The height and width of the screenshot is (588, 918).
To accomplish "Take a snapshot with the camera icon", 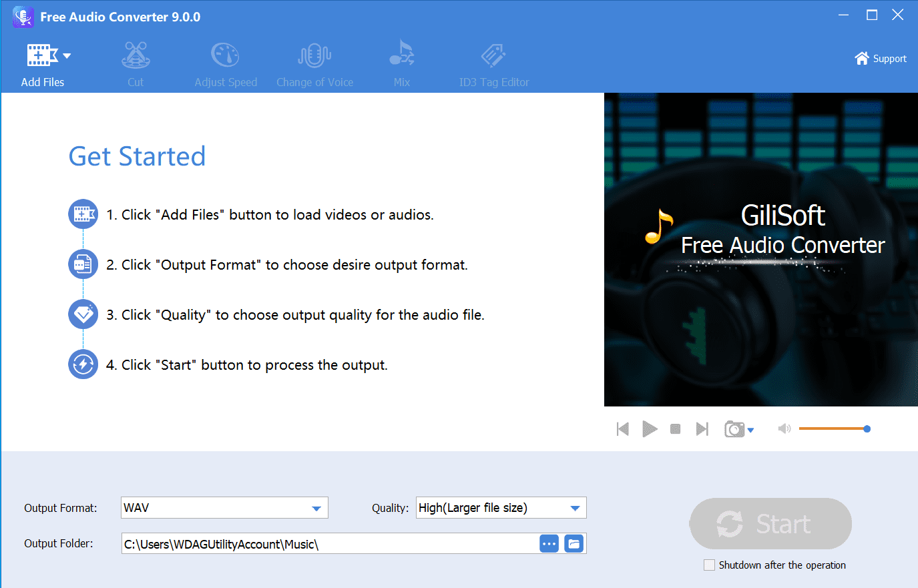I will pos(734,428).
